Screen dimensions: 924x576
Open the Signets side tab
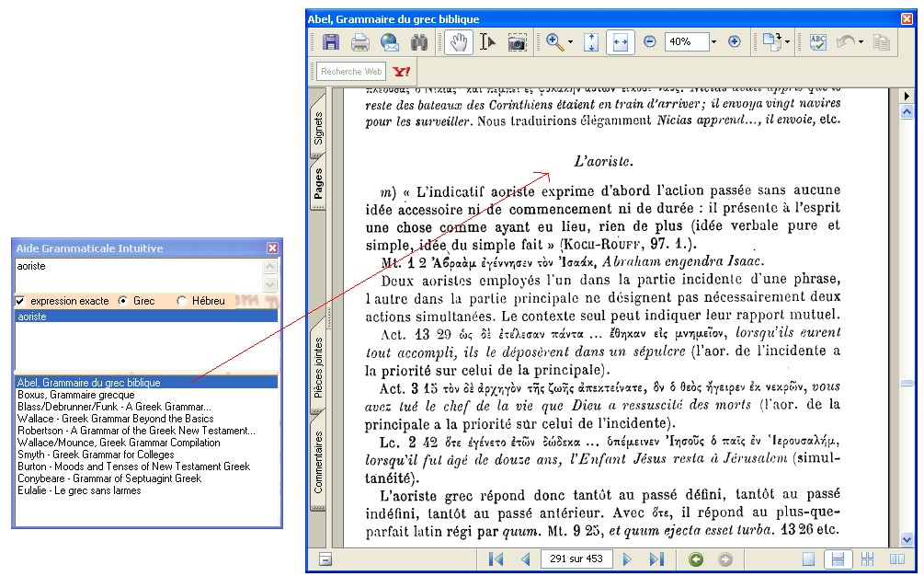pyautogui.click(x=318, y=128)
